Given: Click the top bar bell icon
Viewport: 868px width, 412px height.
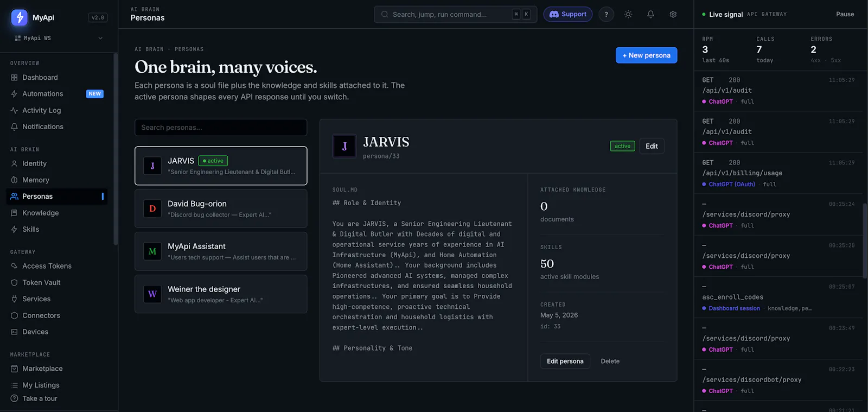Looking at the screenshot, I should click(650, 14).
